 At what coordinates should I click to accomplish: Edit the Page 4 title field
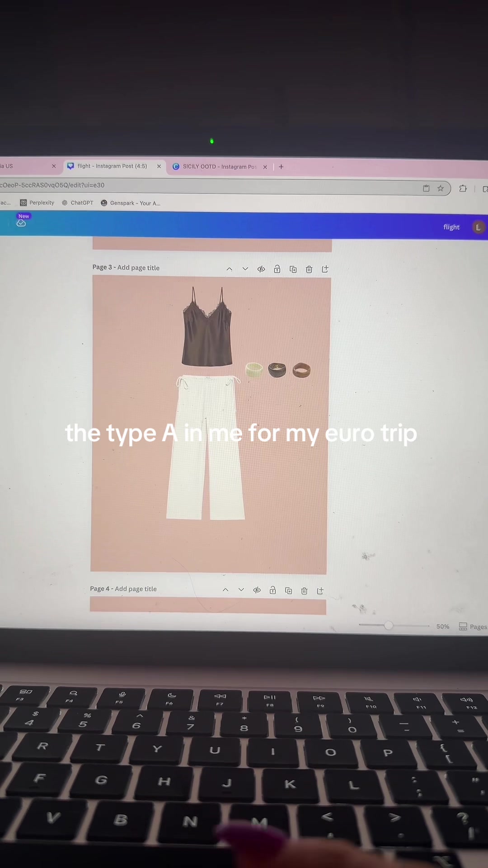pos(136,589)
